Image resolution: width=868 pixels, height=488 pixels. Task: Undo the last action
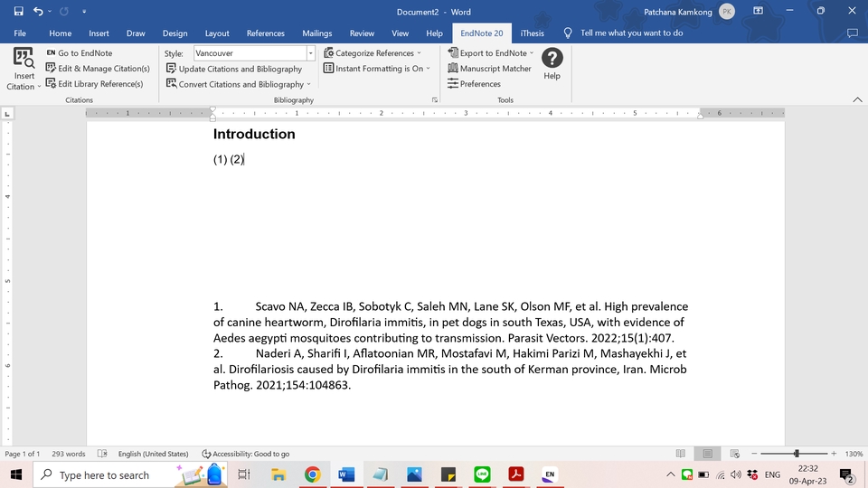(38, 11)
